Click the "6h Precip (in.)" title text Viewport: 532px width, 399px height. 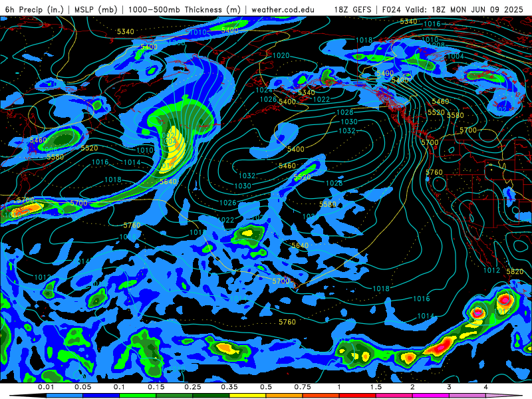coord(35,9)
